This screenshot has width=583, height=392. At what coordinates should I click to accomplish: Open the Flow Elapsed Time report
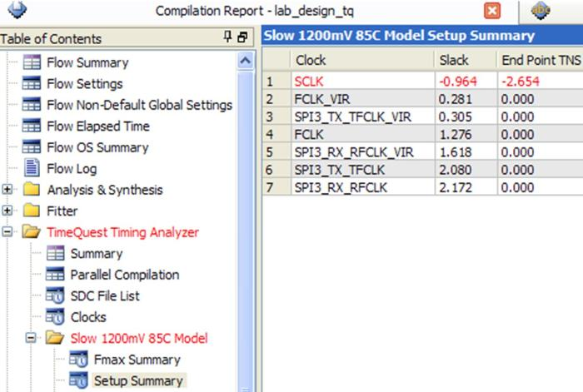98,127
